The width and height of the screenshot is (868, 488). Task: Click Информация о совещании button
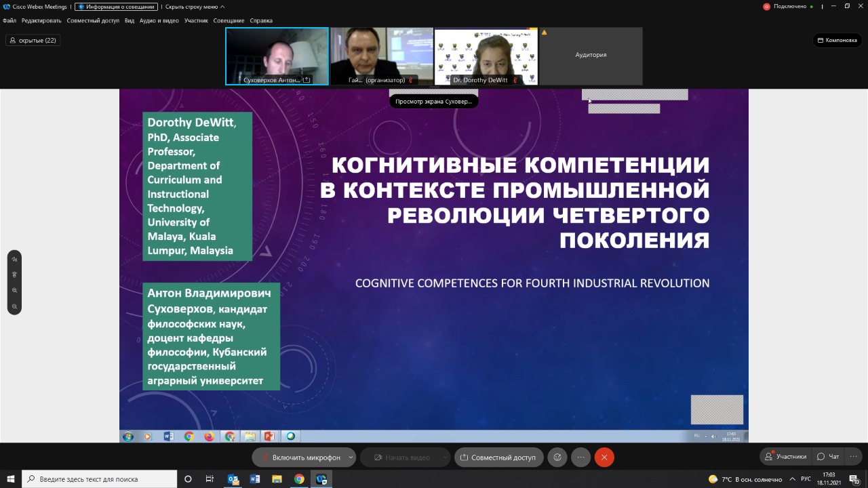click(116, 7)
